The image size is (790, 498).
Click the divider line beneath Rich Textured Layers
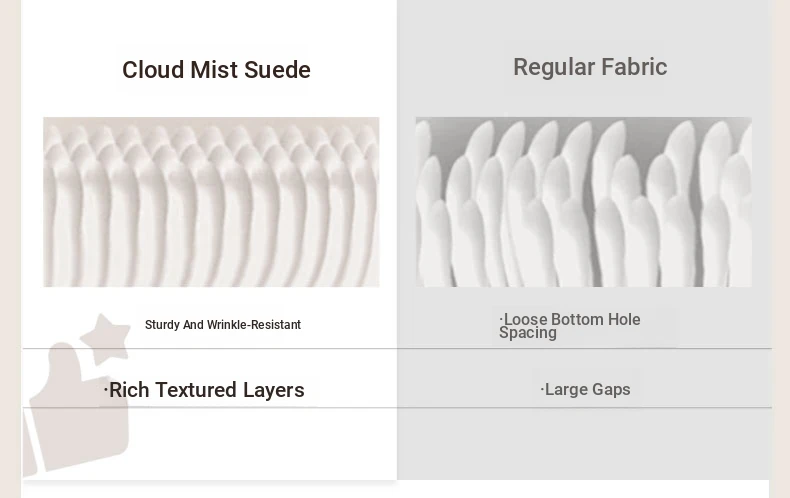(x=210, y=407)
